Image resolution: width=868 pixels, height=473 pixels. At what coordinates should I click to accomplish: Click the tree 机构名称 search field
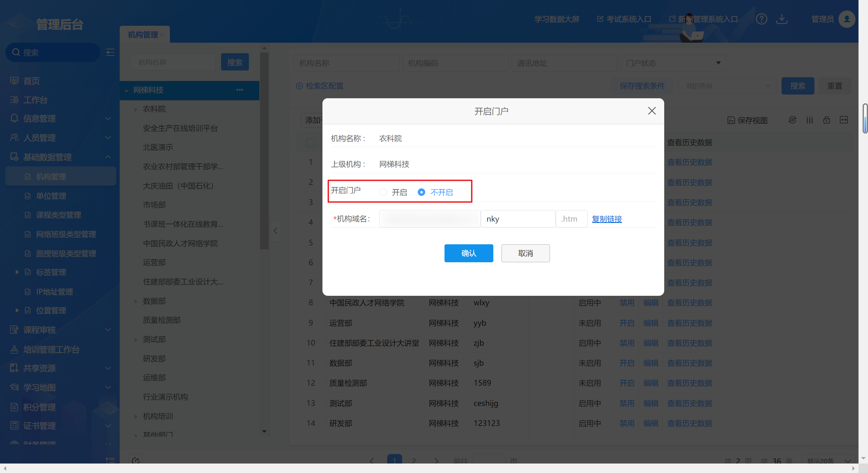[x=173, y=62]
